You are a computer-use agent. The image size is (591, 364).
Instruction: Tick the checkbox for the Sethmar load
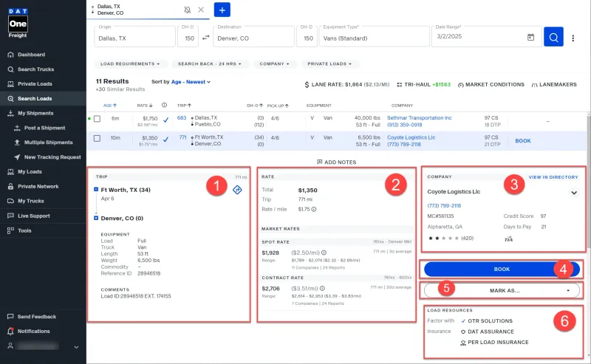(97, 119)
